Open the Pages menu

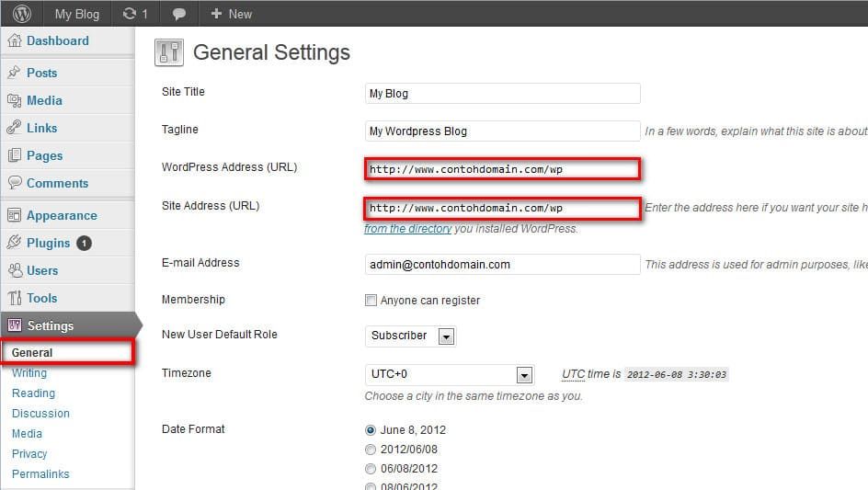[x=45, y=156]
